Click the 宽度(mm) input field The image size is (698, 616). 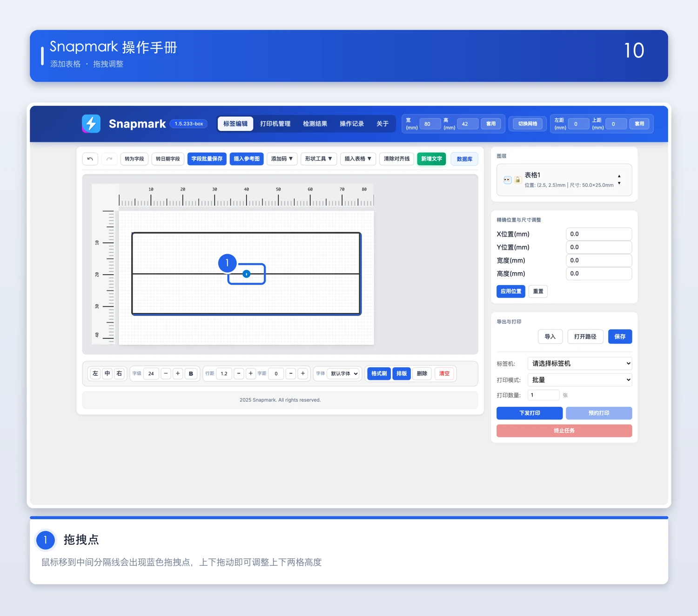coord(599,260)
